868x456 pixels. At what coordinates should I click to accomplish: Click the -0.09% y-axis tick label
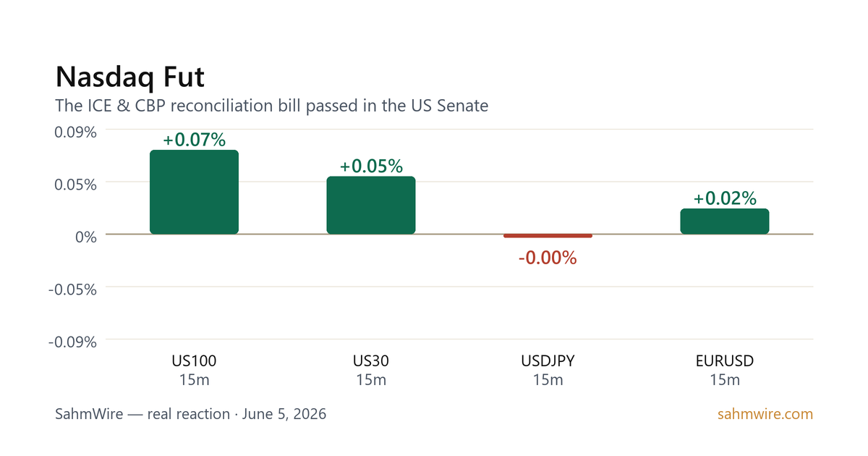(73, 342)
